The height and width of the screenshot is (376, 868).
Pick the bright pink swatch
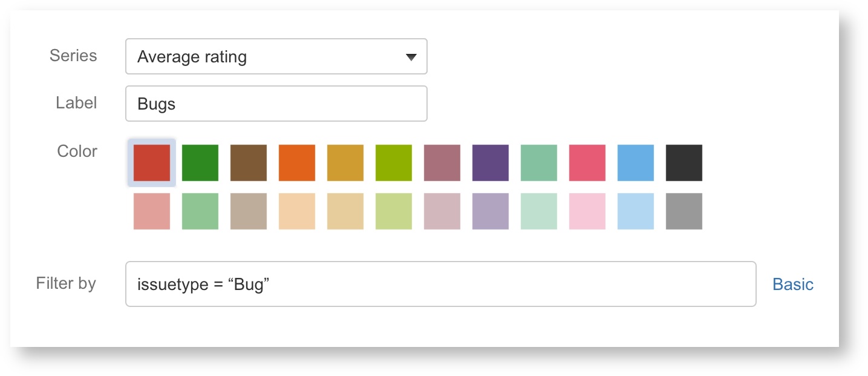click(587, 163)
